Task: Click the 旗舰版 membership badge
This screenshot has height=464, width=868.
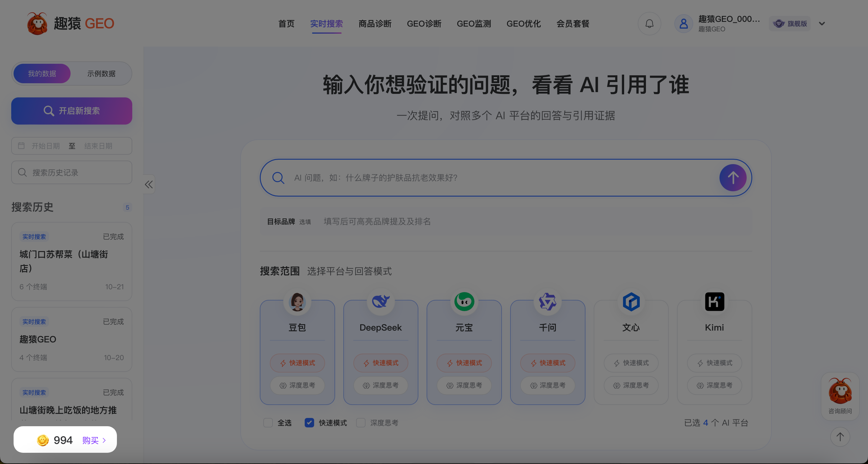Action: tap(790, 24)
